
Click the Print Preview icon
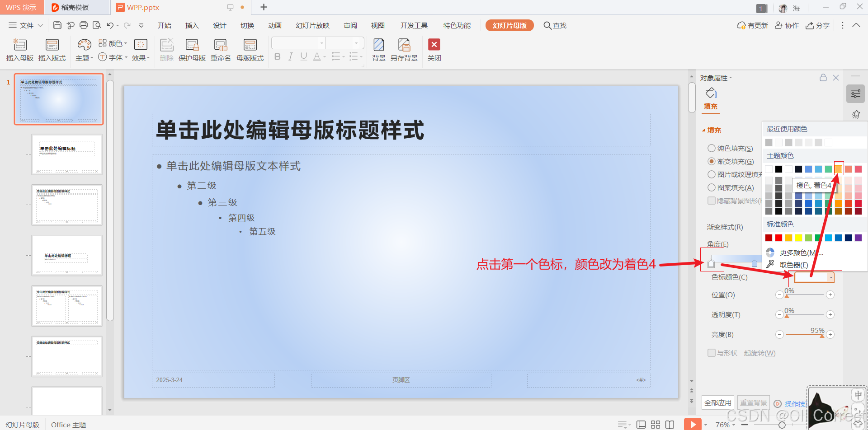click(97, 25)
